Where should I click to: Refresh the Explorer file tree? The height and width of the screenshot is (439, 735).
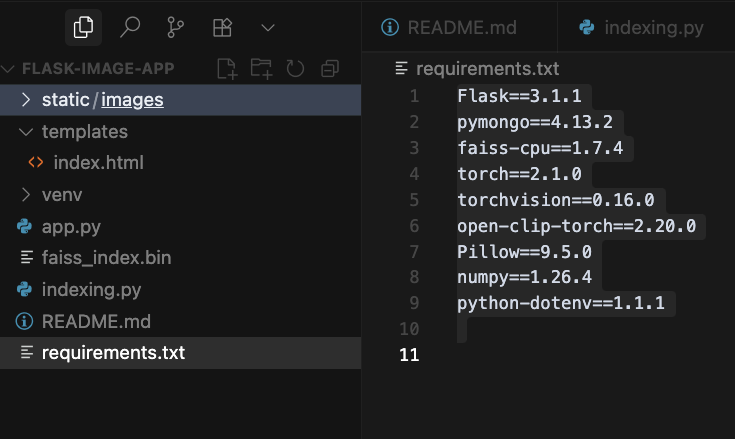295,69
